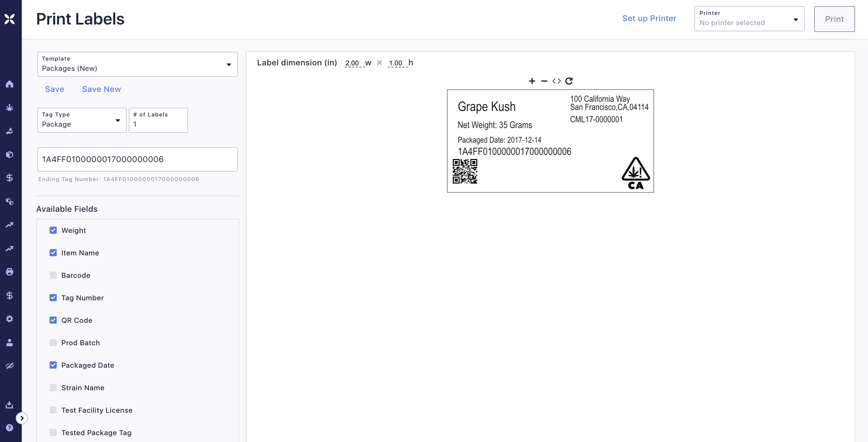Open the cannabis leaf plants icon

click(10, 108)
